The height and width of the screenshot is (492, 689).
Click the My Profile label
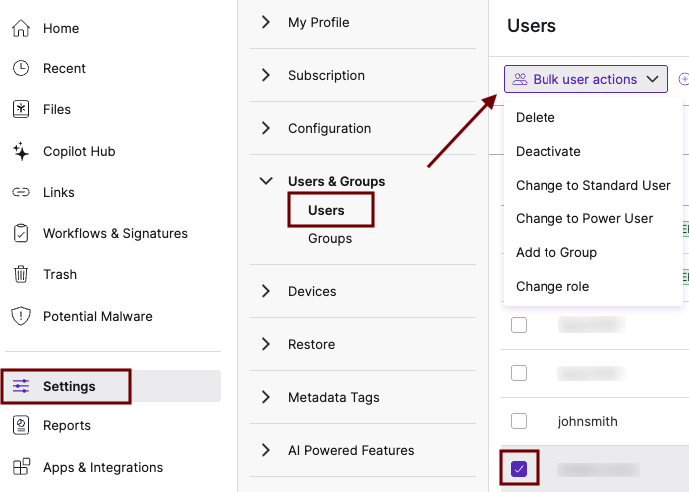point(319,22)
